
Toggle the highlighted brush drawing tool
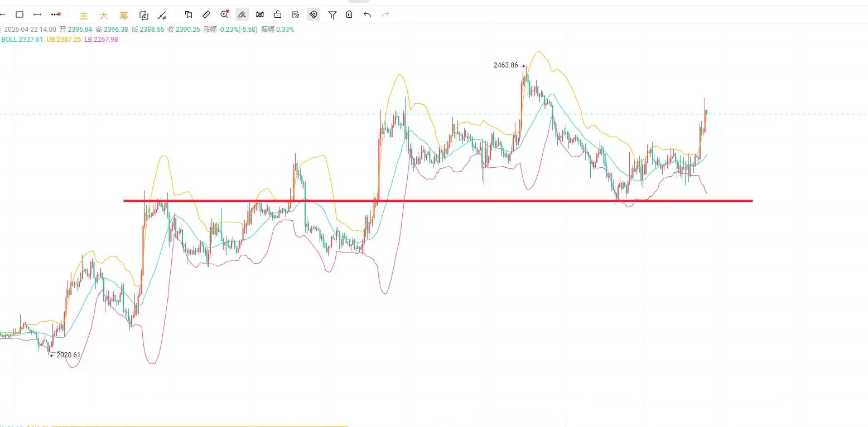tap(242, 14)
